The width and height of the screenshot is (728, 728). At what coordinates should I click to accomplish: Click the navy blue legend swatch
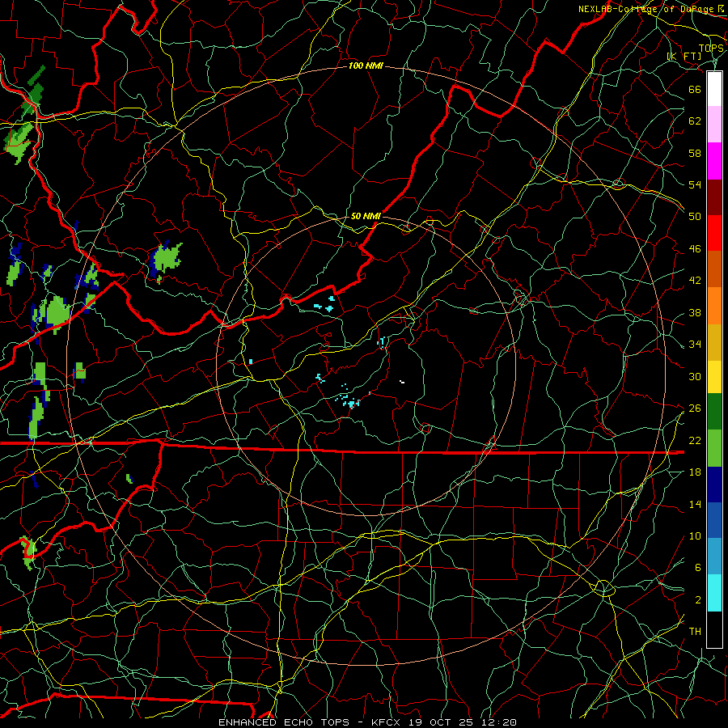(x=714, y=485)
